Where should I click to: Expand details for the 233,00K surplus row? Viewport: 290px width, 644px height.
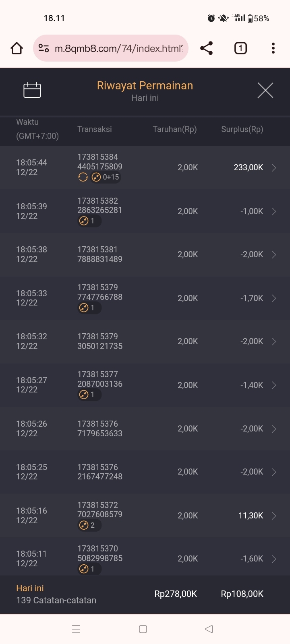tap(274, 168)
